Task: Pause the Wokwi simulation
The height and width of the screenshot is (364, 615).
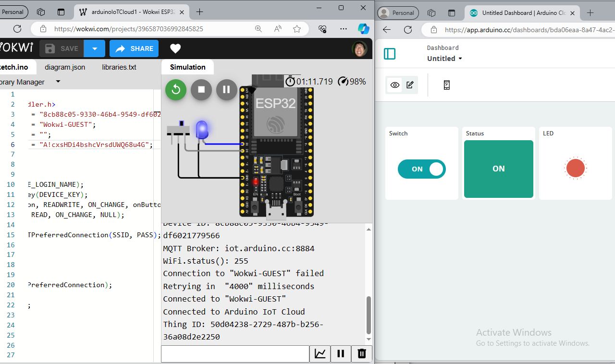Action: click(x=227, y=90)
